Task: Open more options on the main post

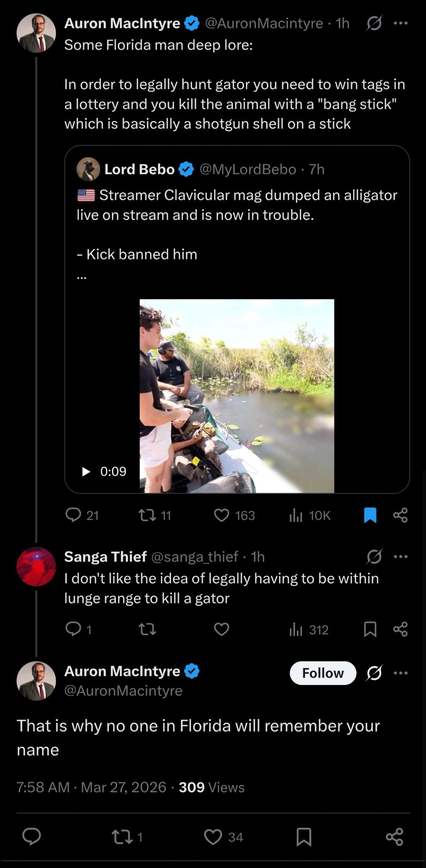Action: pos(400,673)
